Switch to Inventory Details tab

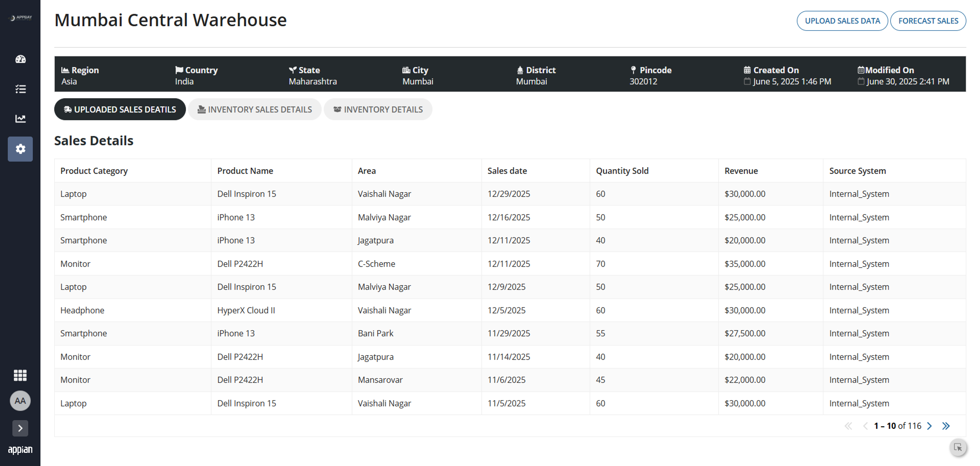(x=378, y=110)
